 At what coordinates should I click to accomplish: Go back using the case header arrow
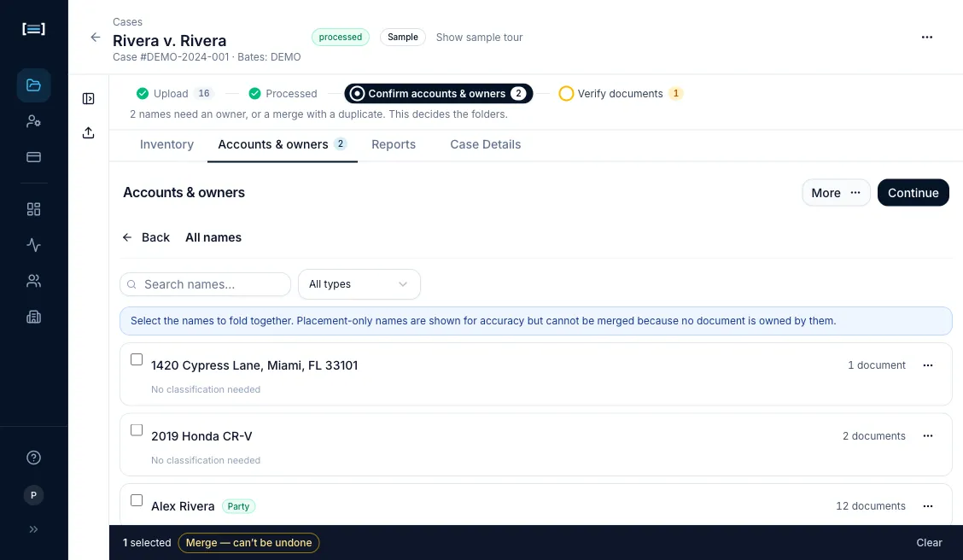point(96,38)
